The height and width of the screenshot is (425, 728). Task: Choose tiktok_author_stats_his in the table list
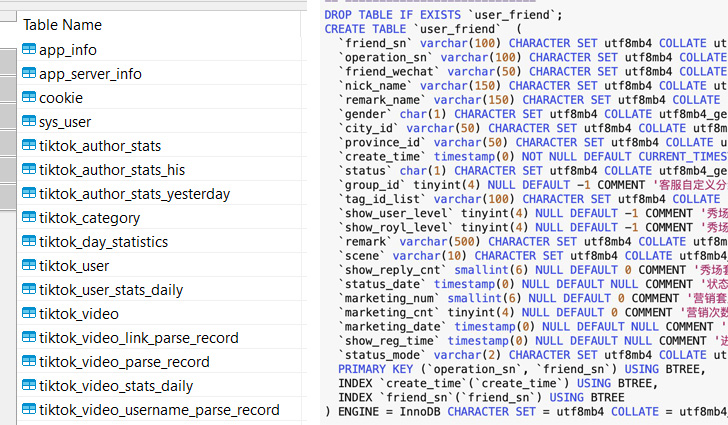pyautogui.click(x=112, y=170)
